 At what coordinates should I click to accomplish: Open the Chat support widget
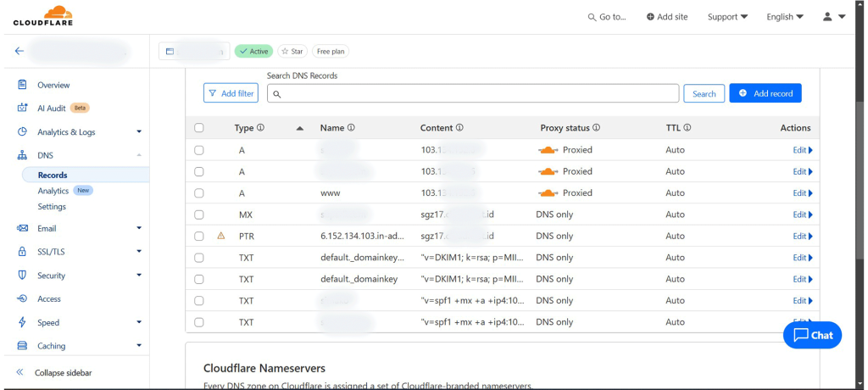[812, 335]
